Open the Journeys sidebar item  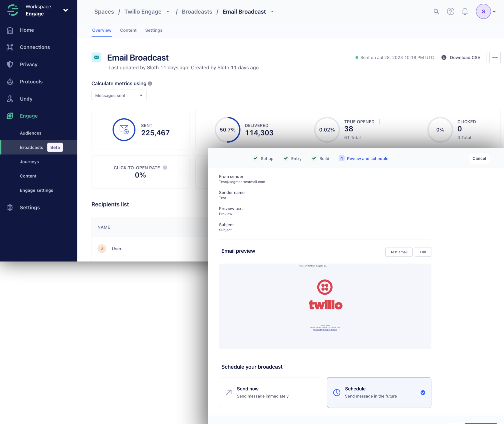pyautogui.click(x=29, y=162)
